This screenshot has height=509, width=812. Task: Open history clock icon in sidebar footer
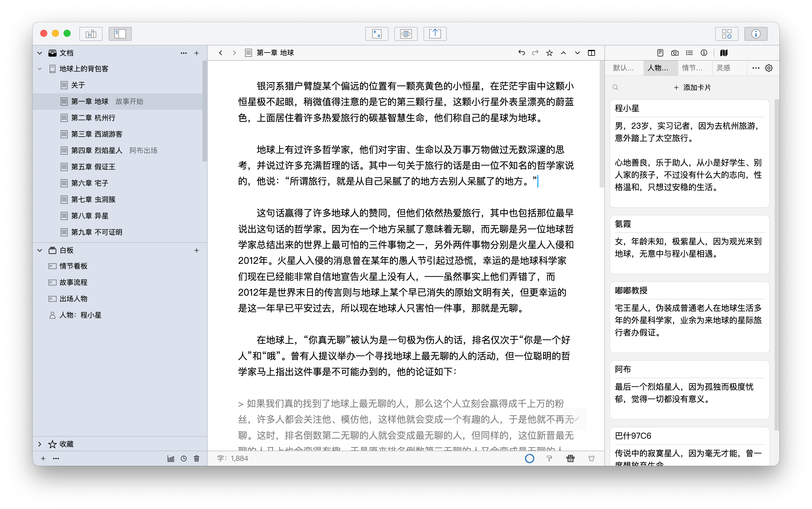184,458
